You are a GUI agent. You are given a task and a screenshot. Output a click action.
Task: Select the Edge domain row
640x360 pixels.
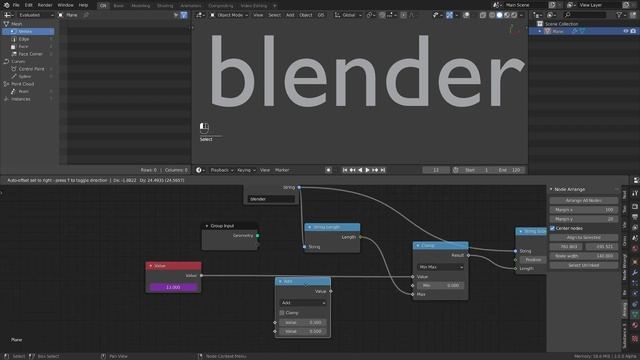[x=28, y=39]
